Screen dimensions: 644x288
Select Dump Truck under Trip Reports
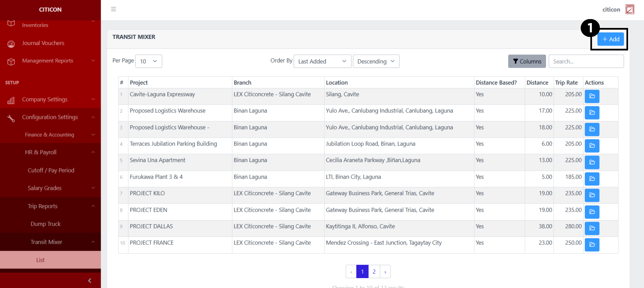click(x=46, y=224)
